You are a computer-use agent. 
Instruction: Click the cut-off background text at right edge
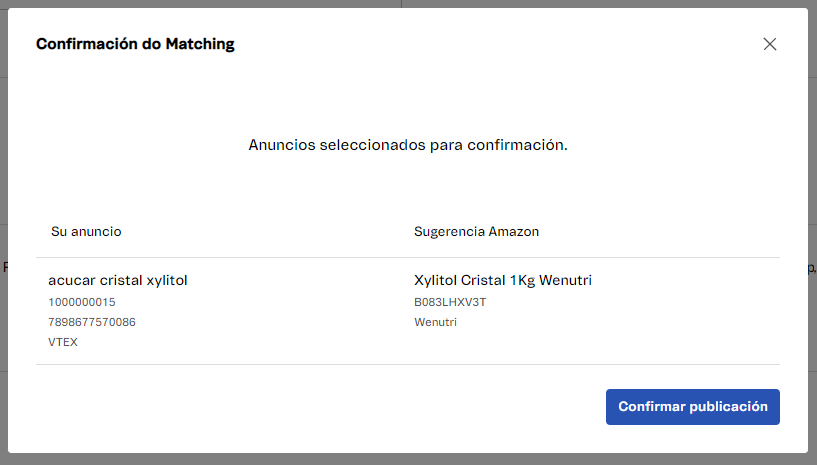[812, 268]
